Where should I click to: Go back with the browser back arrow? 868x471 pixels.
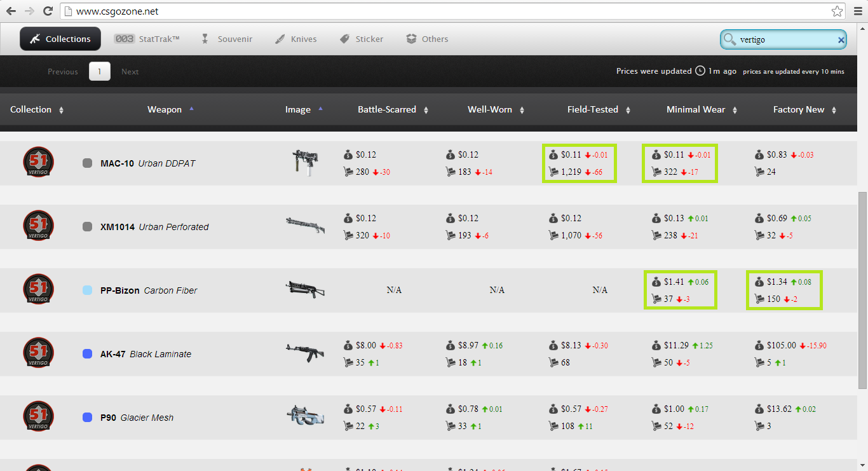pyautogui.click(x=11, y=11)
